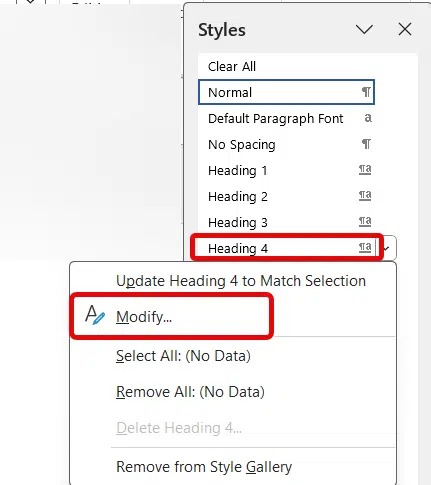Click the linked style icon beside Heading 4
431x485 pixels.
(365, 247)
